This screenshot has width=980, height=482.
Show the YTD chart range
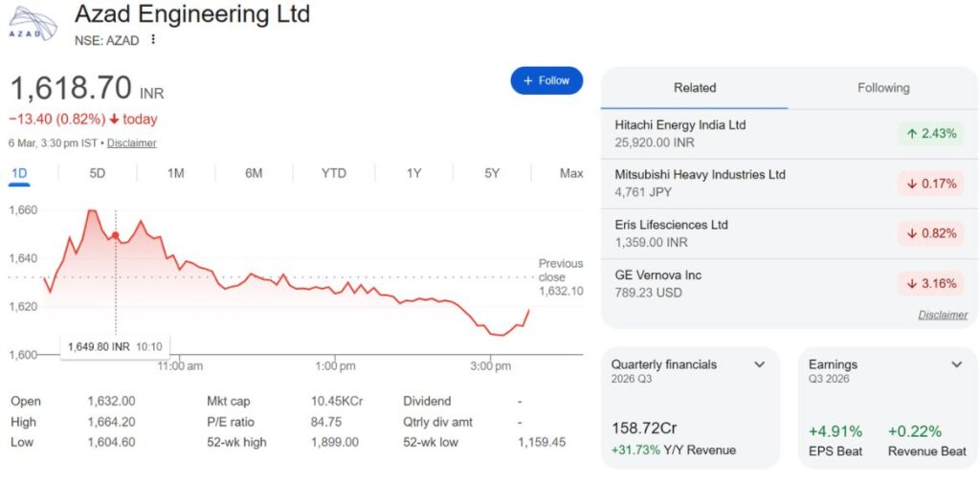334,173
